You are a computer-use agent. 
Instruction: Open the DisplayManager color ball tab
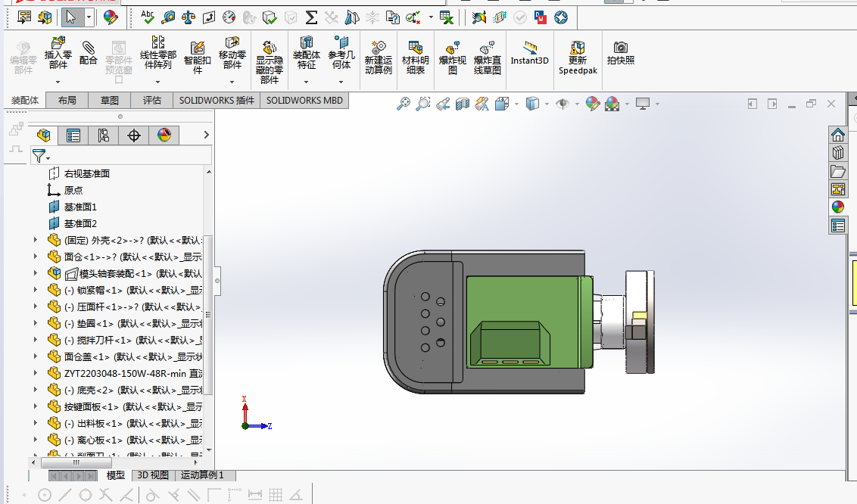click(164, 135)
